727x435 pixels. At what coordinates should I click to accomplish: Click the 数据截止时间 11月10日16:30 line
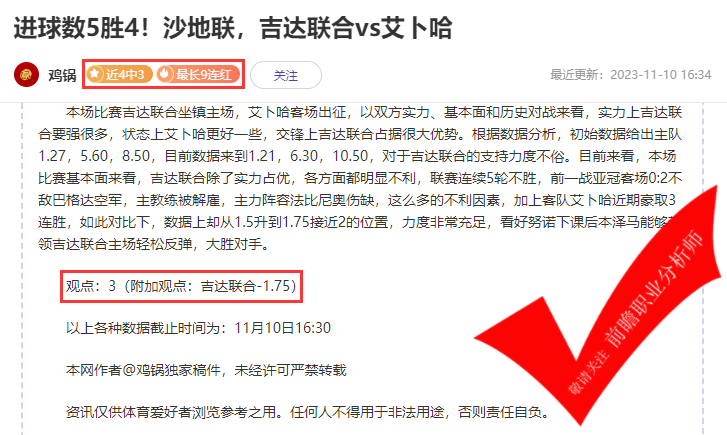198,328
